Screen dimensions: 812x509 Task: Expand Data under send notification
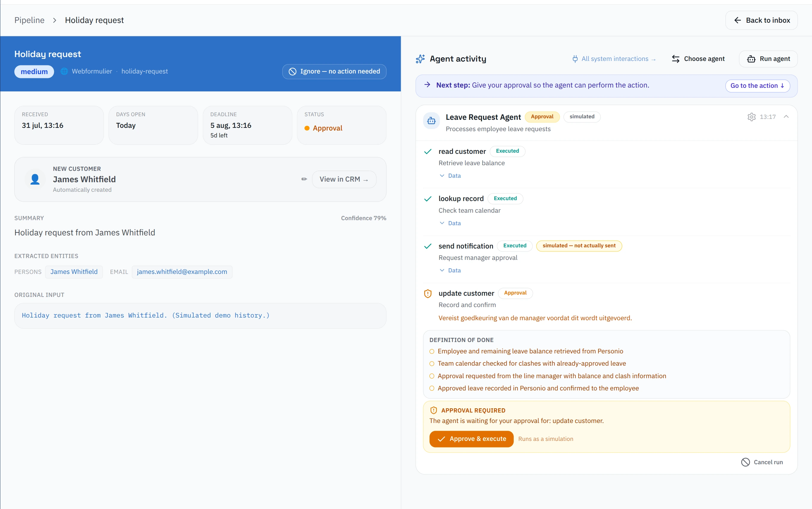coord(450,270)
